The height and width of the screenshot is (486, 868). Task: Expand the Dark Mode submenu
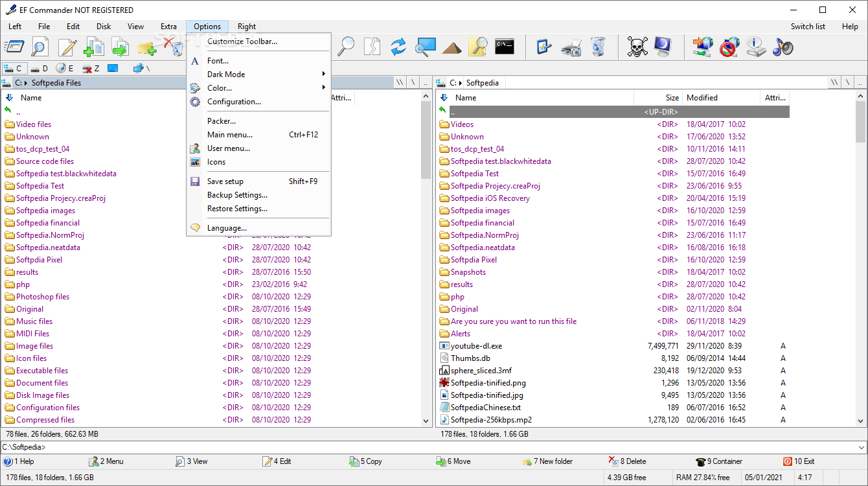[259, 75]
